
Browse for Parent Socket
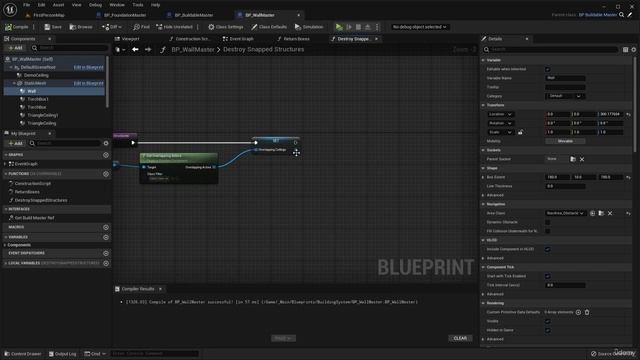click(x=573, y=159)
